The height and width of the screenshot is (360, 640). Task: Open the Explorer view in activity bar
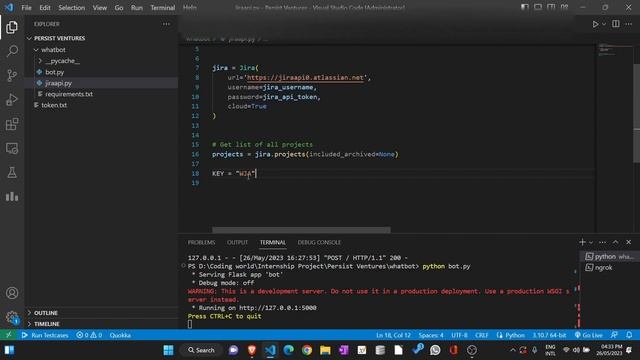tap(12, 27)
